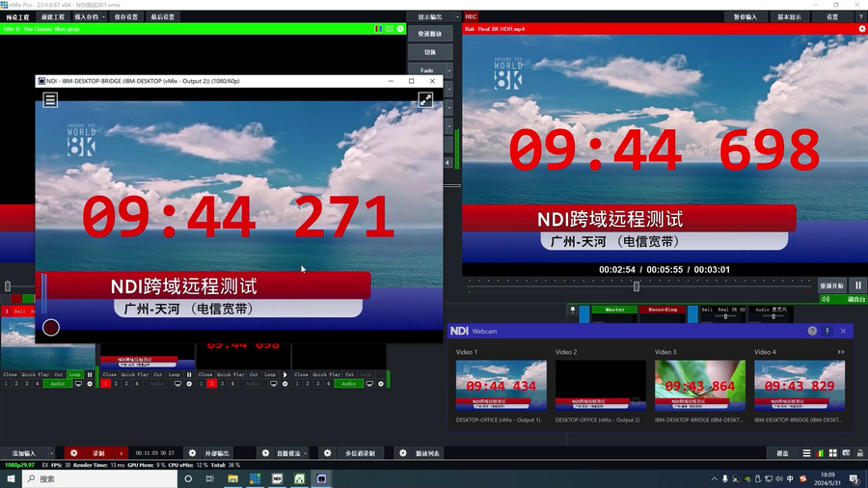The image size is (868, 488).
Task: Open the 新建工程 menu item
Action: tap(54, 17)
